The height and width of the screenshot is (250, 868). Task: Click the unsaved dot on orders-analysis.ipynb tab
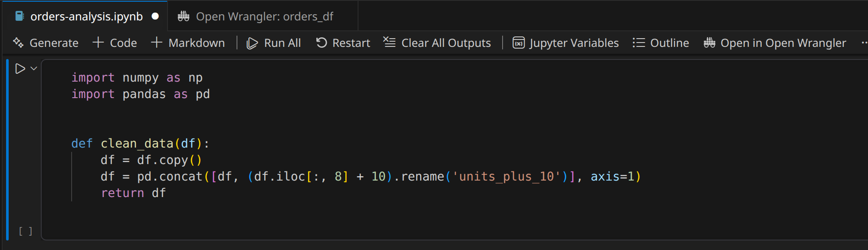155,16
